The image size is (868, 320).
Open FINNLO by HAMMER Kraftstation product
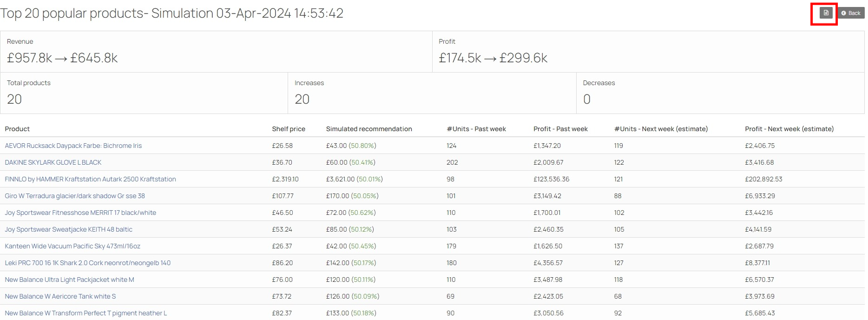(90, 179)
